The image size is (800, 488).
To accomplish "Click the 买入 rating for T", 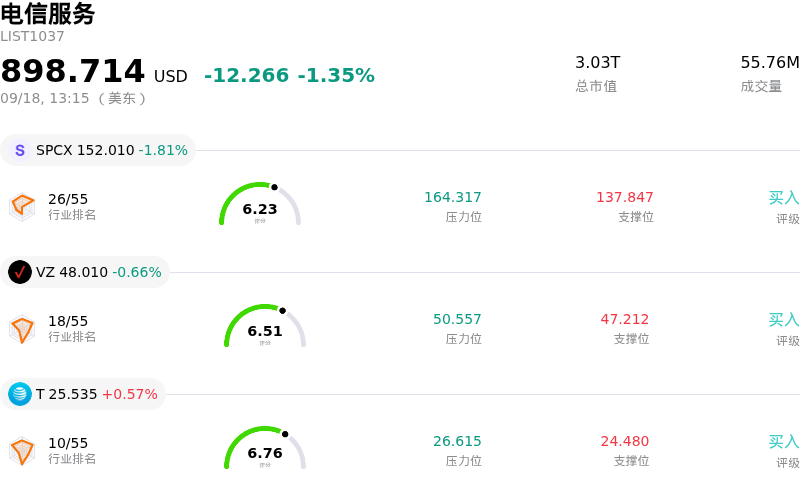I will [784, 442].
